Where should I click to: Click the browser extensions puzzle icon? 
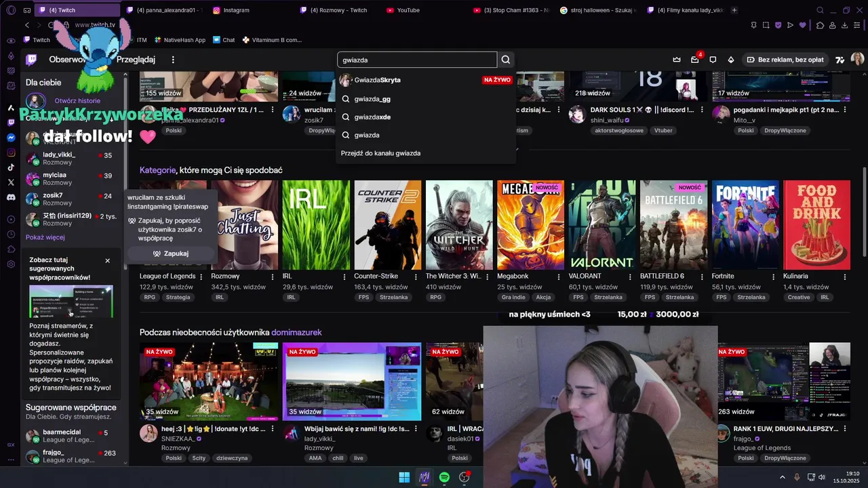click(x=820, y=25)
